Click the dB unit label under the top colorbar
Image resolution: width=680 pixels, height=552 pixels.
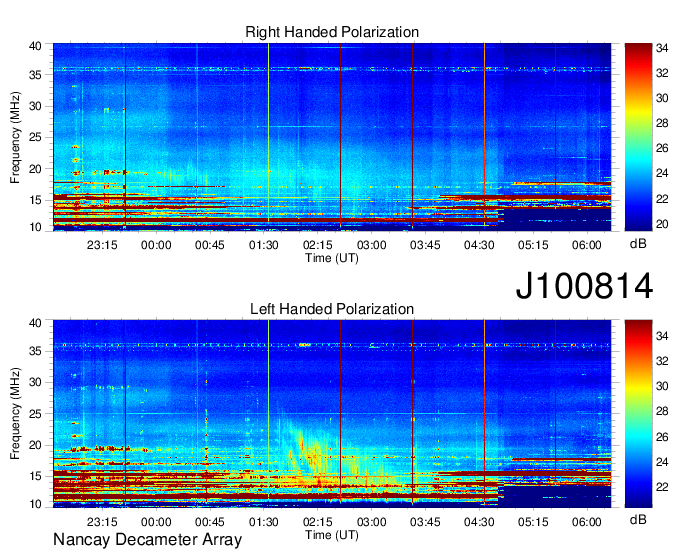coord(638,244)
